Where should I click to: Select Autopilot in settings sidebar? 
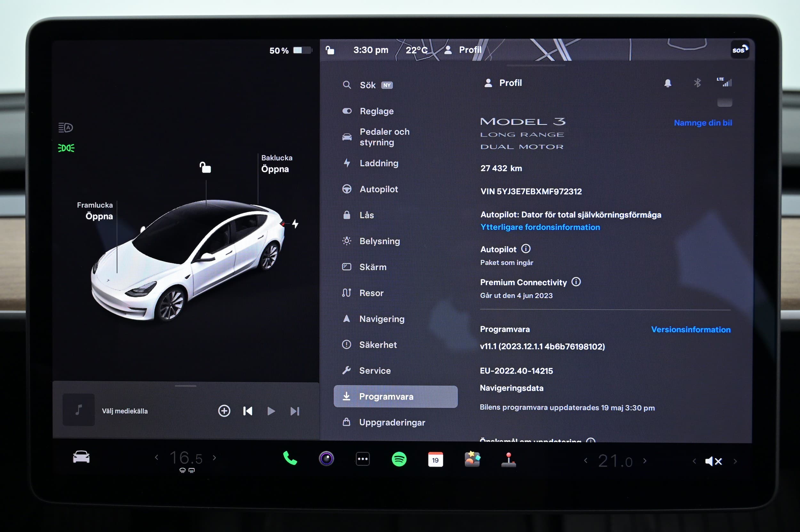tap(379, 189)
